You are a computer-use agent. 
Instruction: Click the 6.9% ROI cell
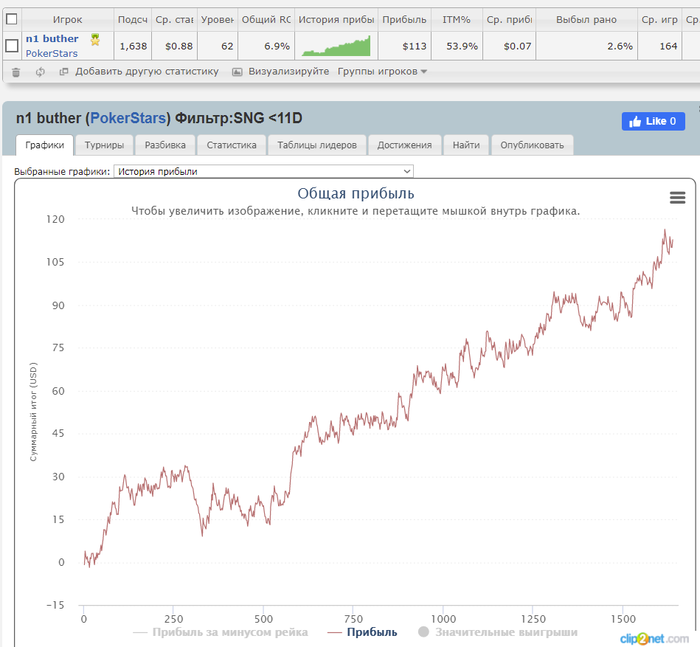tap(266, 46)
